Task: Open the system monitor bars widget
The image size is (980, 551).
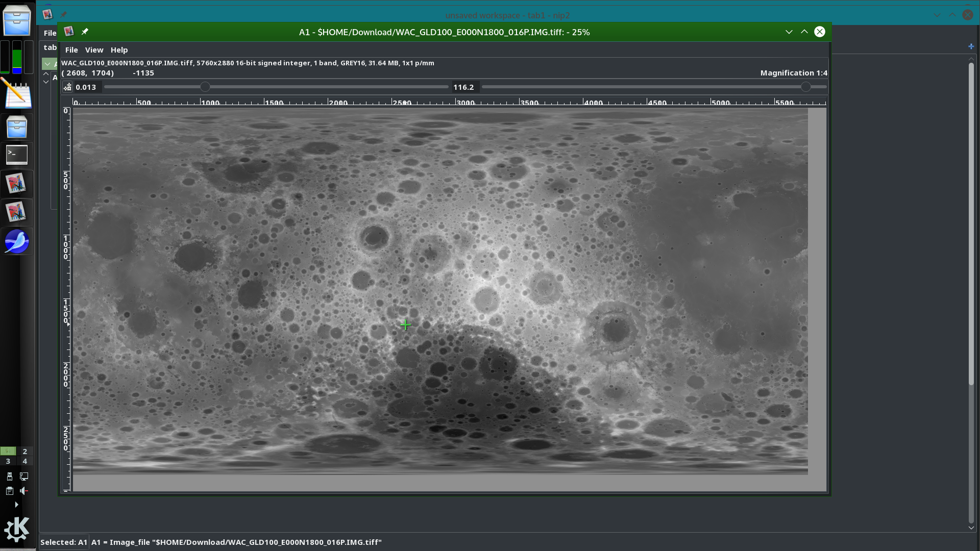Action: [x=17, y=57]
